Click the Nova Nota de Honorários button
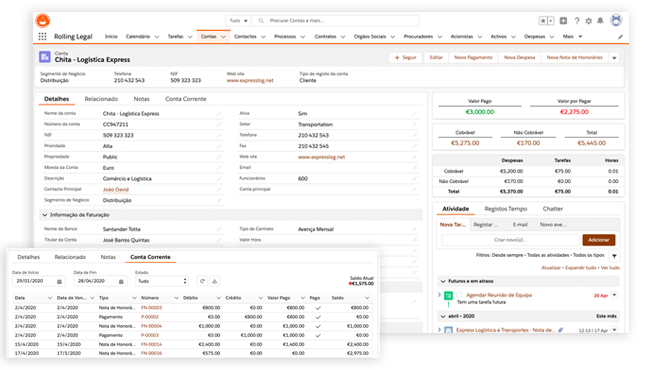 coord(574,58)
